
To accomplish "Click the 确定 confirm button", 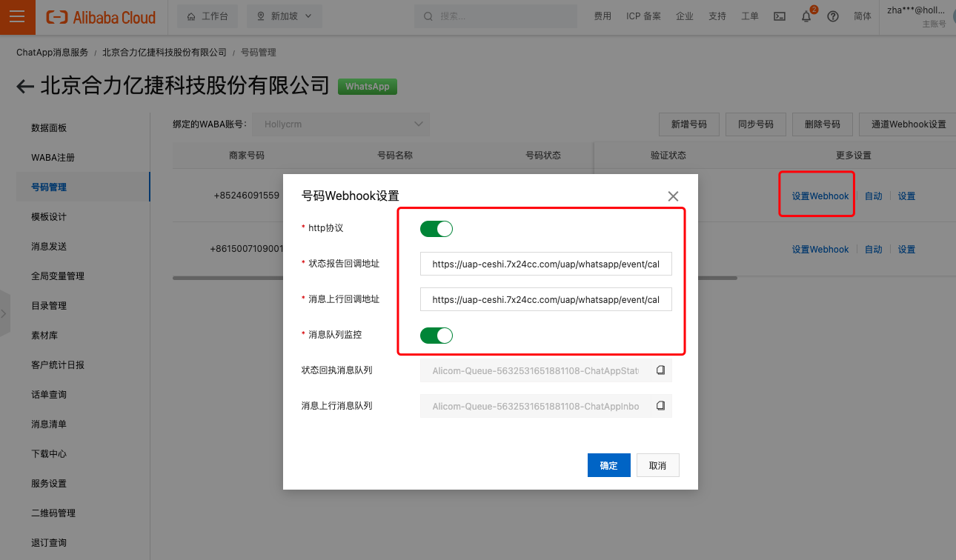I will click(x=608, y=465).
